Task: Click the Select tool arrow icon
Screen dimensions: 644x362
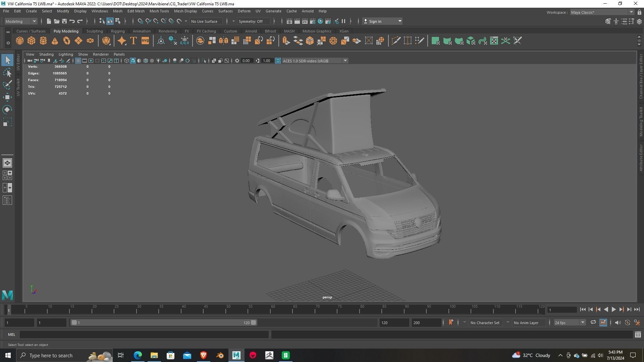Action: coord(7,60)
